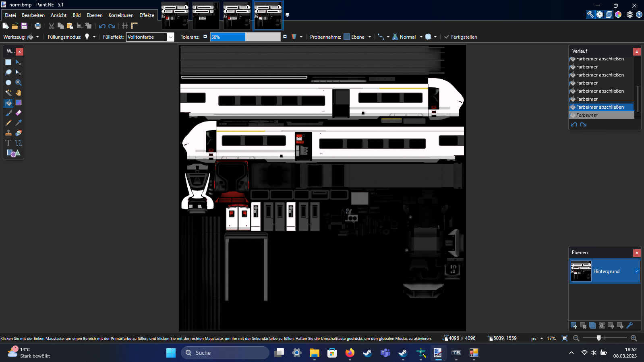Increase tolerance with plus button

285,37
